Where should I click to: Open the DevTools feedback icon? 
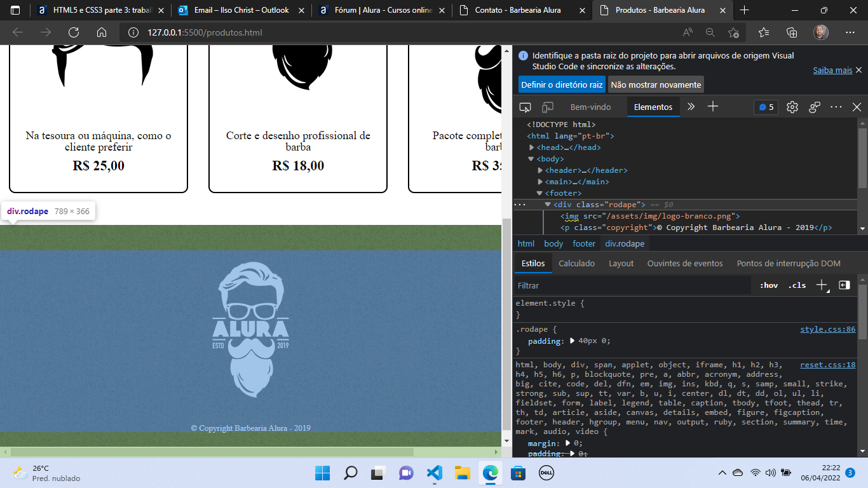click(815, 107)
